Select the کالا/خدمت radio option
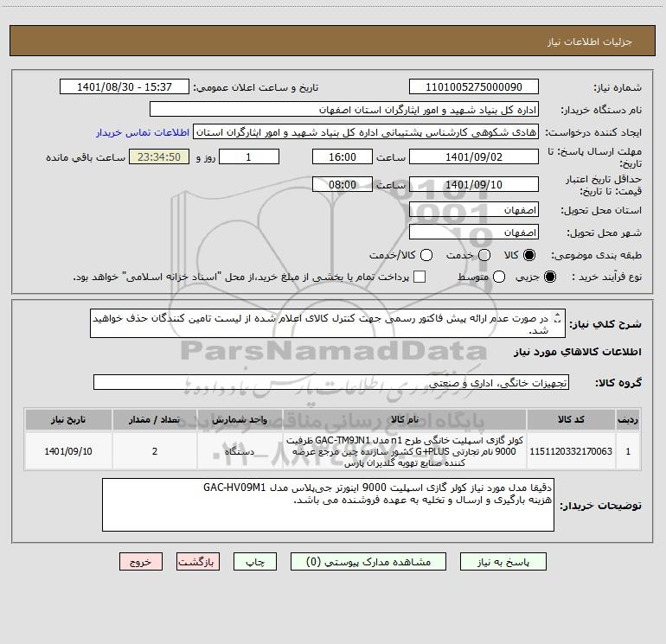666x644 pixels. click(x=426, y=255)
